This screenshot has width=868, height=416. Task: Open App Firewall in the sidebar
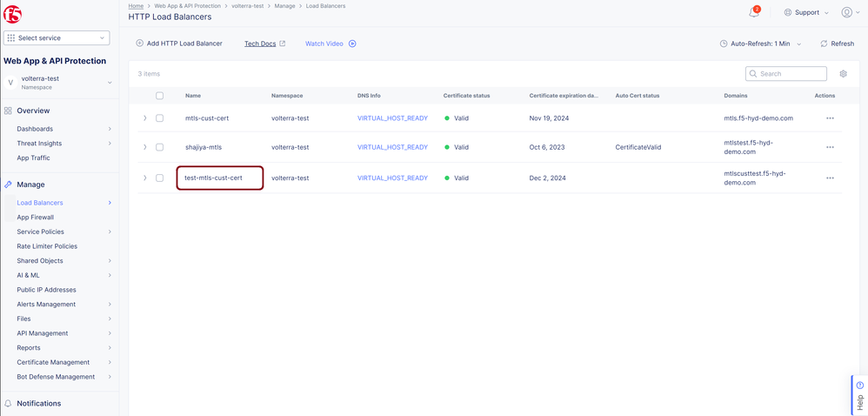coord(35,218)
